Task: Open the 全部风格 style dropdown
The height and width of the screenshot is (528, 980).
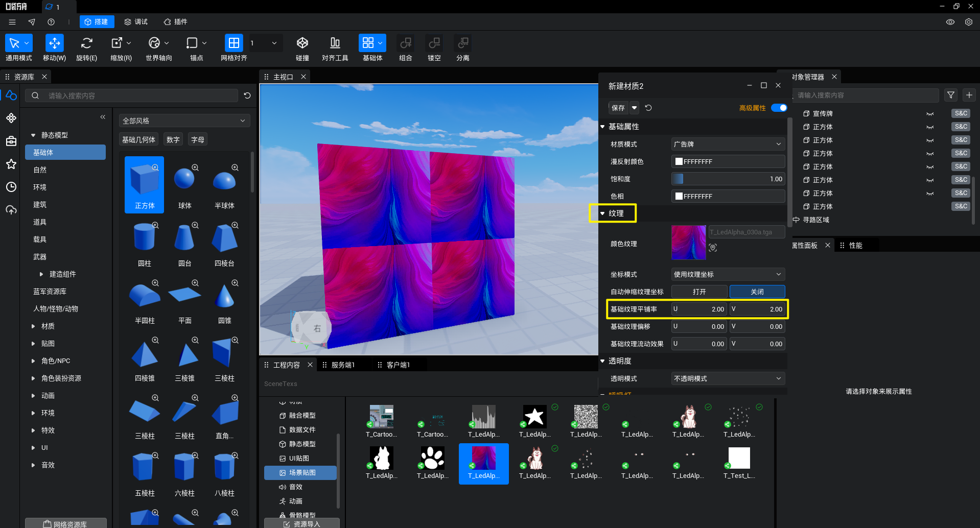Action: (184, 121)
